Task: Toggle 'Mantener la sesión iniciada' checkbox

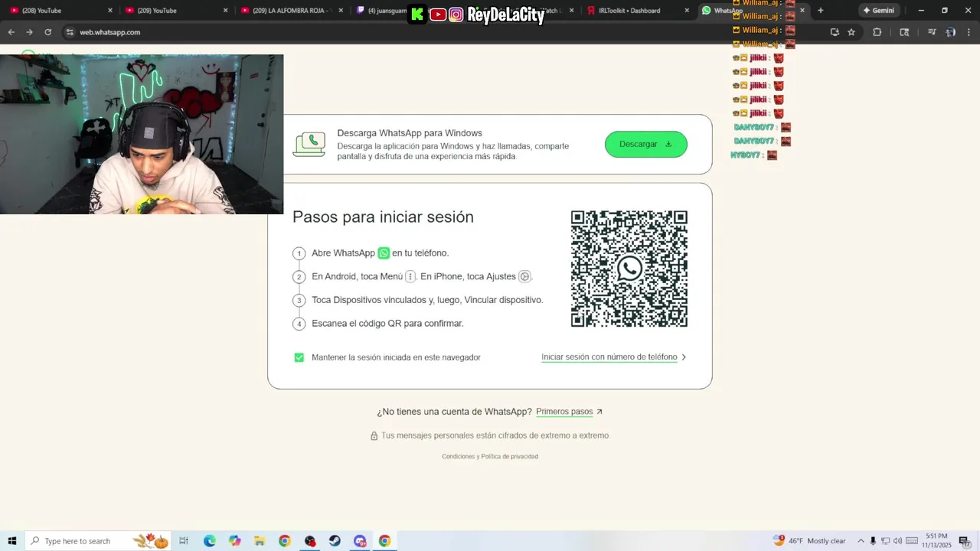Action: [299, 357]
